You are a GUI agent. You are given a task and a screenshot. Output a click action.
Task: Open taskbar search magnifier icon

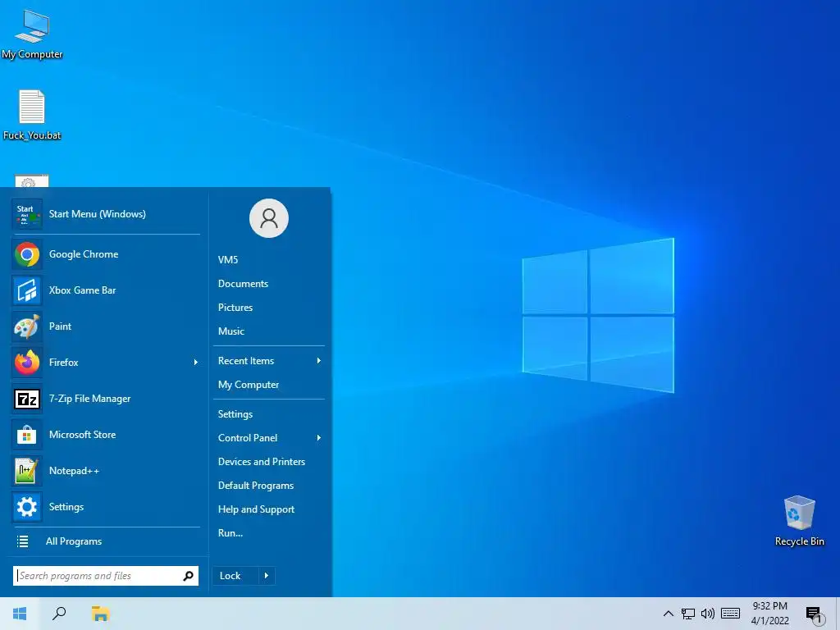(59, 614)
